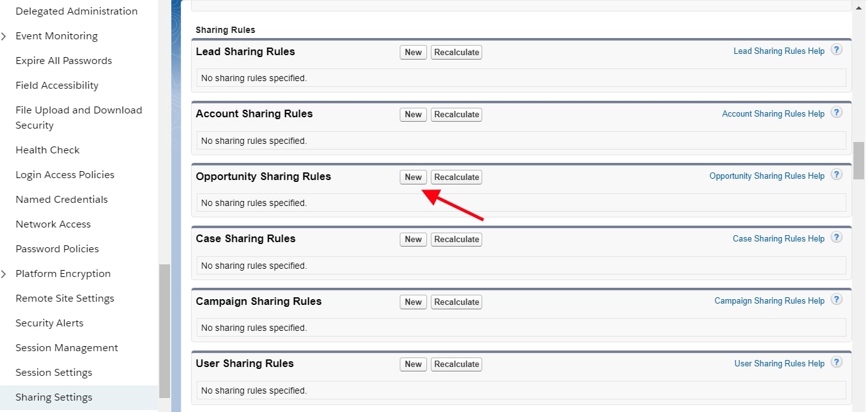868x412 pixels.
Task: Expand the Platform Encryption section
Action: click(x=4, y=273)
